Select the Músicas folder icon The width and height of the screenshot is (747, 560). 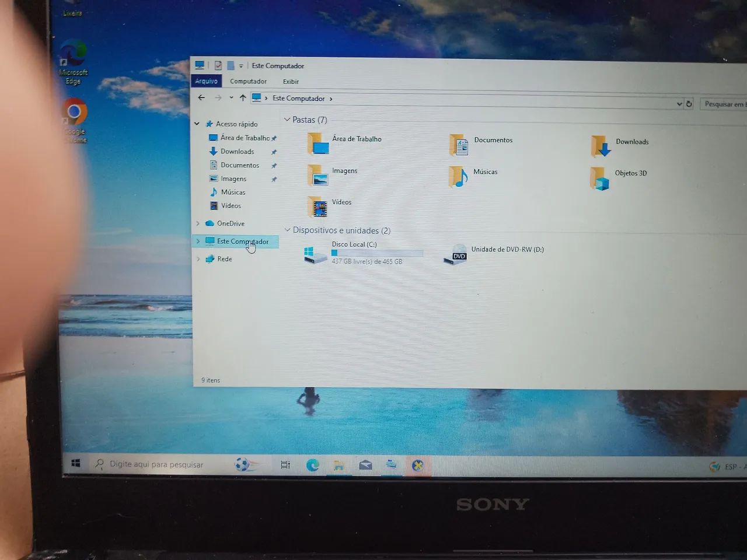[459, 177]
